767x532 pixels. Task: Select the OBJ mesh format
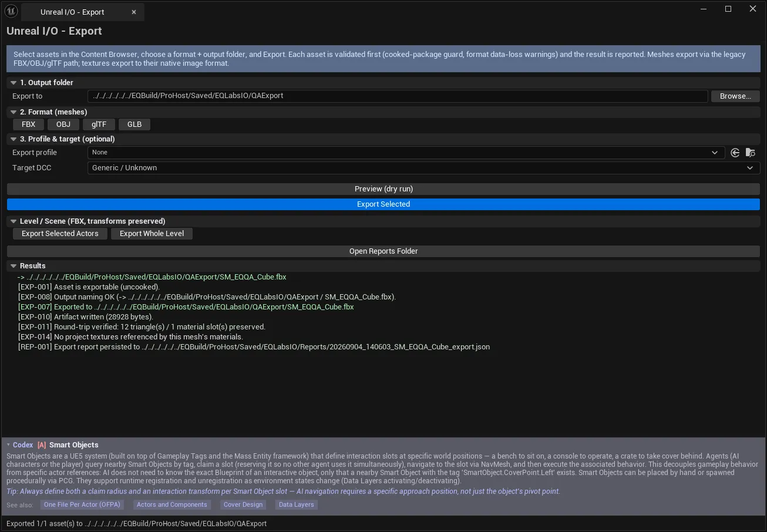coord(63,124)
